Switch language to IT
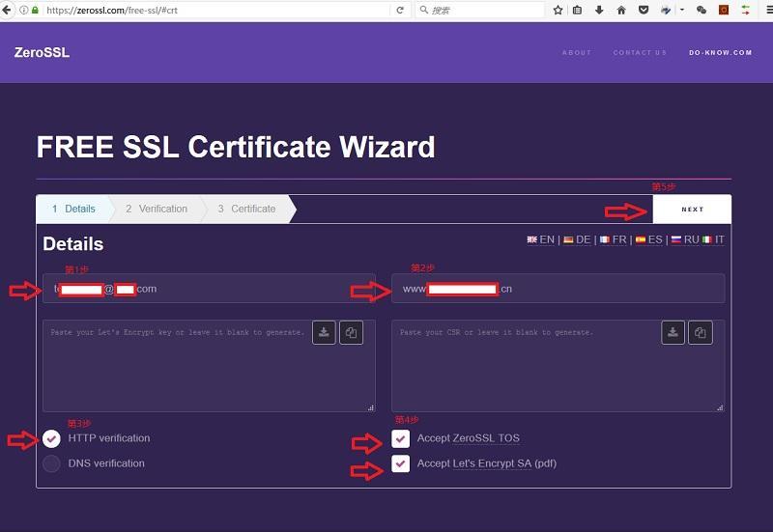The height and width of the screenshot is (532, 773). coord(714,239)
